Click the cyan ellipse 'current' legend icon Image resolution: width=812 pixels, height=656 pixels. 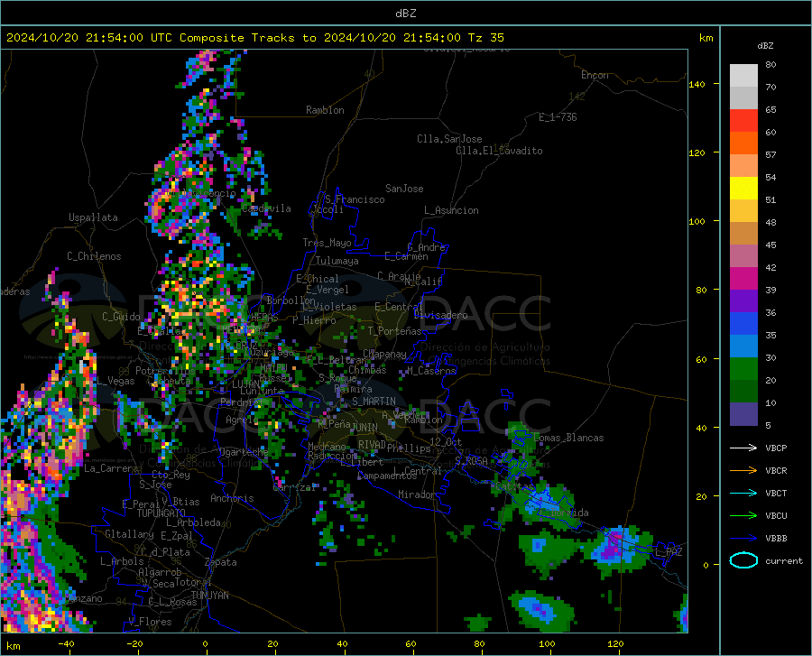(x=743, y=560)
